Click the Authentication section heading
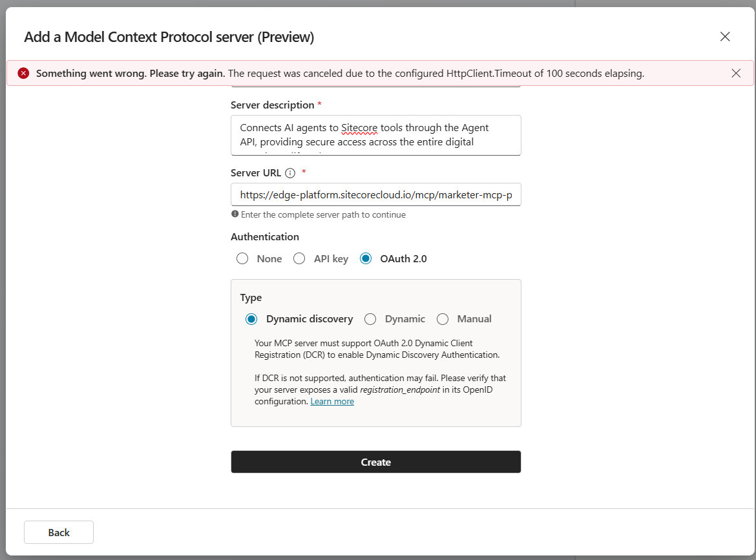756x560 pixels. pos(265,237)
